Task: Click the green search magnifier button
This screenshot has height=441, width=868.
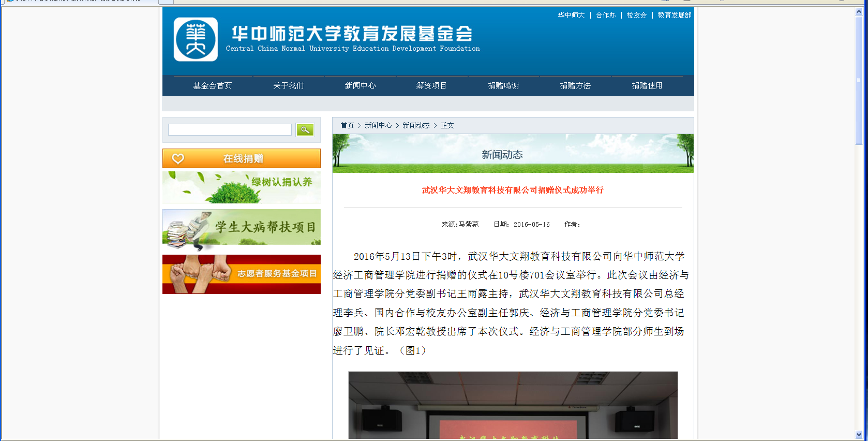Action: pos(305,130)
